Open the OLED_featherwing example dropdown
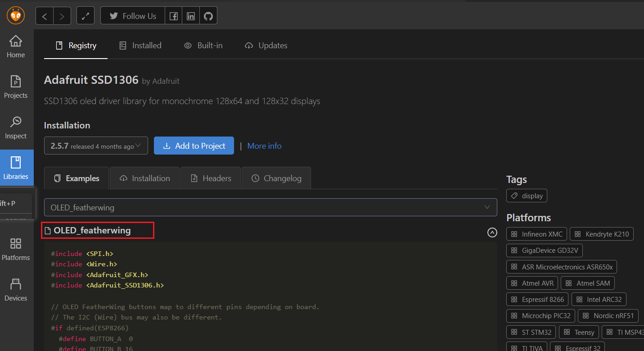This screenshot has width=644, height=351. (270, 207)
